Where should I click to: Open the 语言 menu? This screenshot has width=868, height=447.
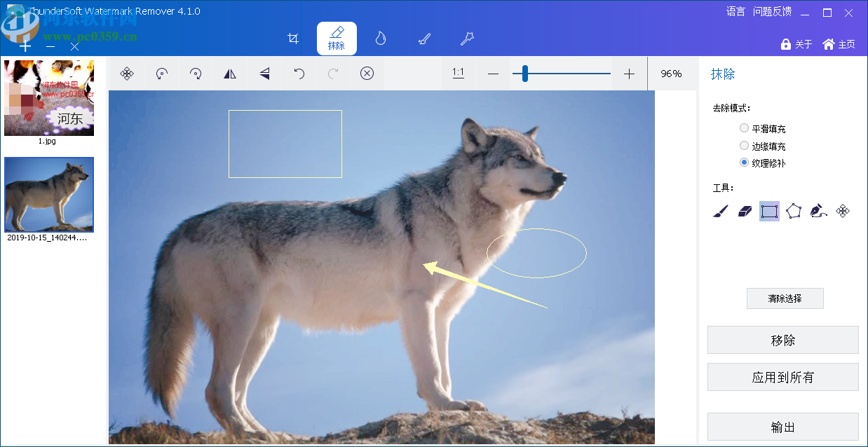tap(735, 11)
